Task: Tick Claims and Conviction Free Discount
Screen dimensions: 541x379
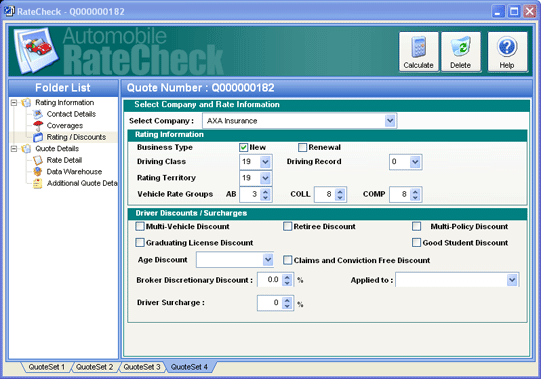Action: tap(287, 260)
